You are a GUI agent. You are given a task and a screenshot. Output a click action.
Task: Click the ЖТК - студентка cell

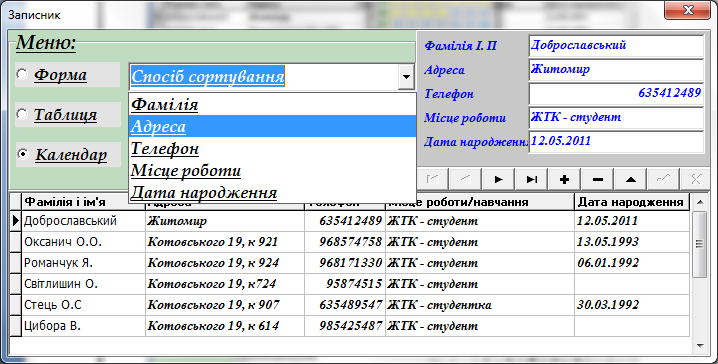click(480, 305)
